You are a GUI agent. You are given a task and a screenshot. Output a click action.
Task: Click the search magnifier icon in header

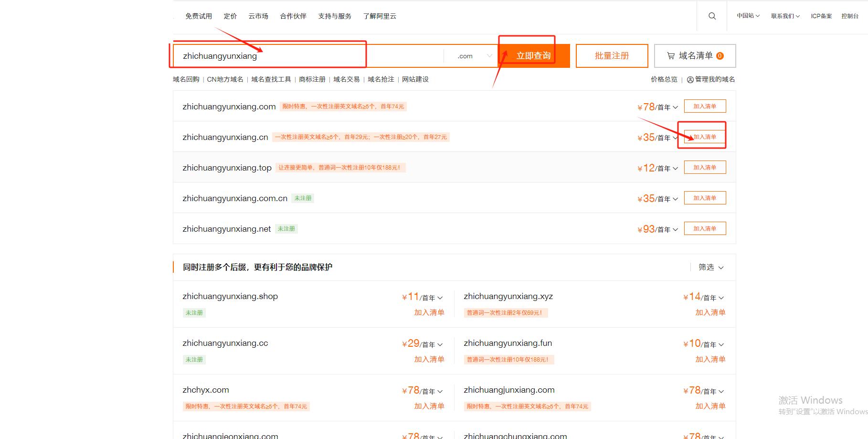tap(712, 16)
